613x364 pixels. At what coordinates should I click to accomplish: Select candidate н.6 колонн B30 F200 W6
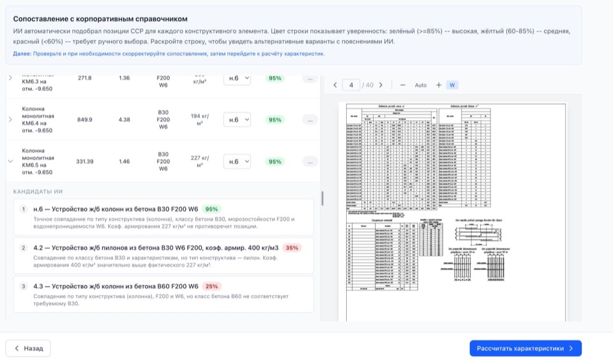coord(163,217)
